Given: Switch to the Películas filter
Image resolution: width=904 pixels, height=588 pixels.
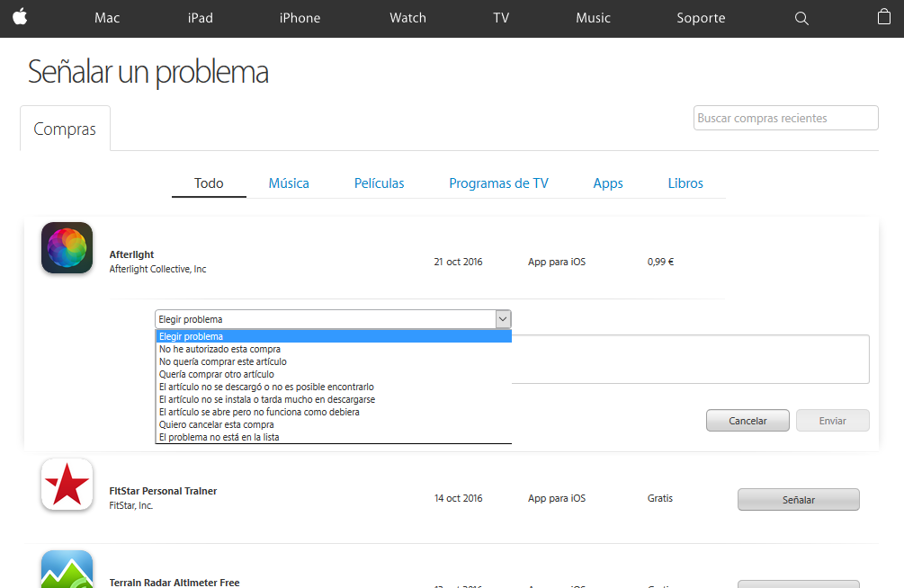Looking at the screenshot, I should [379, 183].
